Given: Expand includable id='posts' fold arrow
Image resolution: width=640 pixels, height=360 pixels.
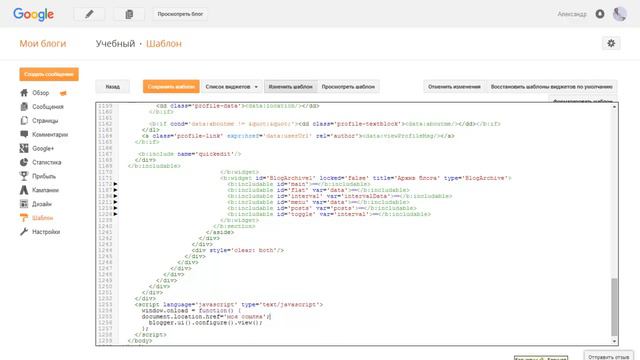Looking at the screenshot, I should (x=116, y=208).
